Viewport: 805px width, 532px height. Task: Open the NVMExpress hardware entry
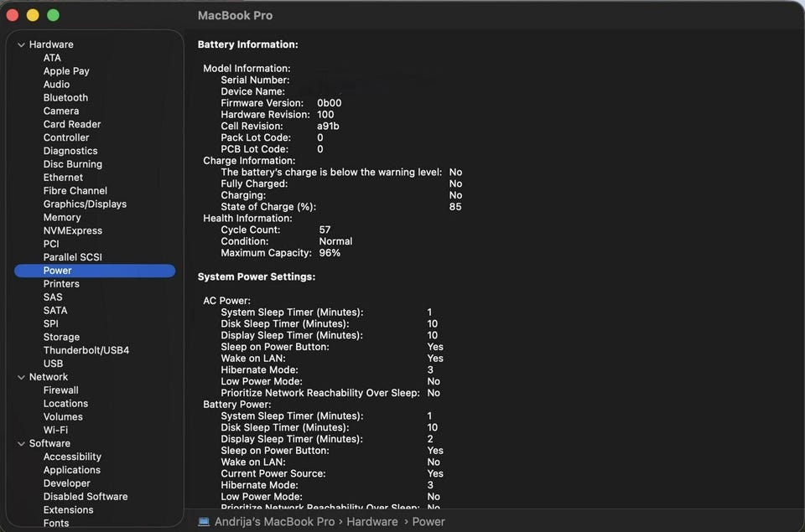click(72, 230)
